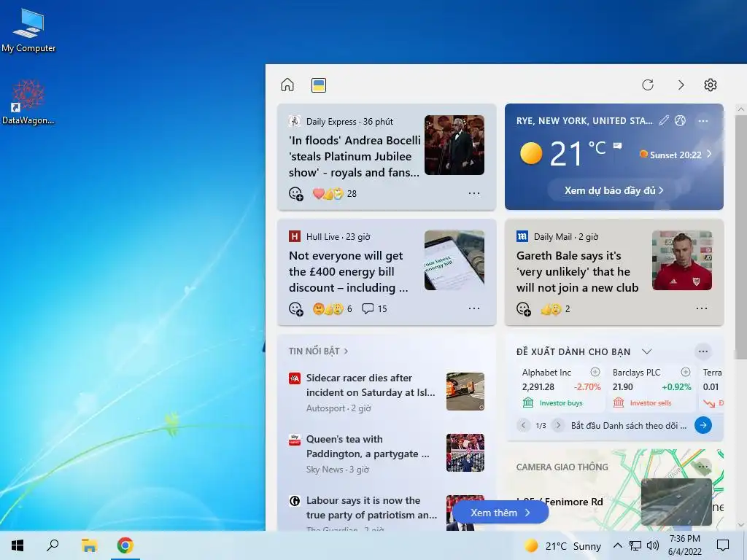The image size is (747, 560).
Task: Click 'Xem thêm' see more button
Action: point(500,513)
